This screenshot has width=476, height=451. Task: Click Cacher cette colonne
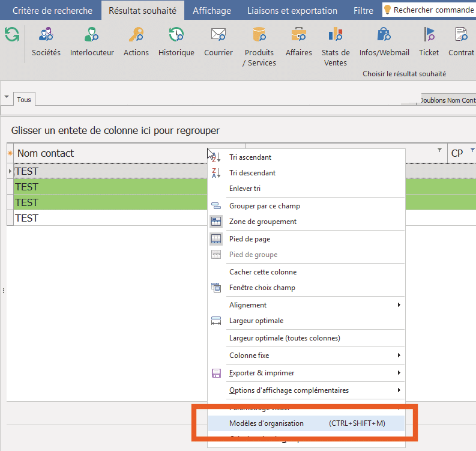(x=262, y=272)
